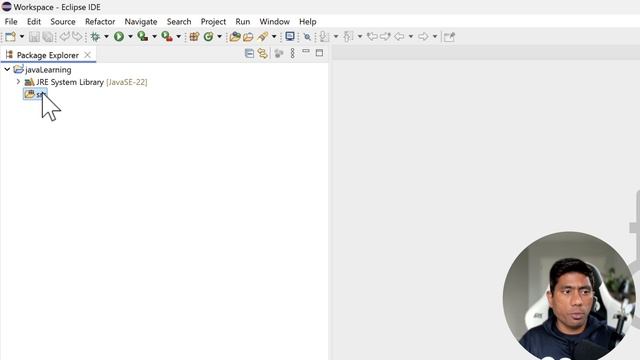Click the Open a Terminal monitor icon
The height and width of the screenshot is (360, 640).
tap(290, 36)
